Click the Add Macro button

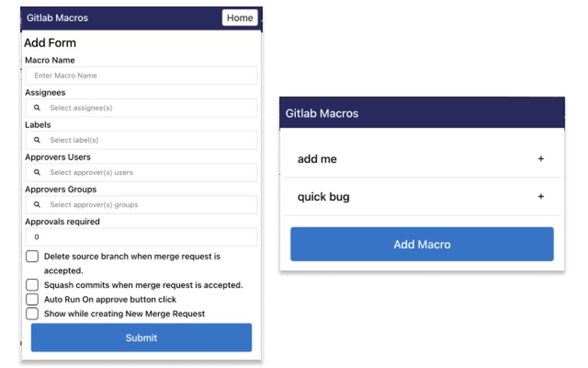pos(422,245)
